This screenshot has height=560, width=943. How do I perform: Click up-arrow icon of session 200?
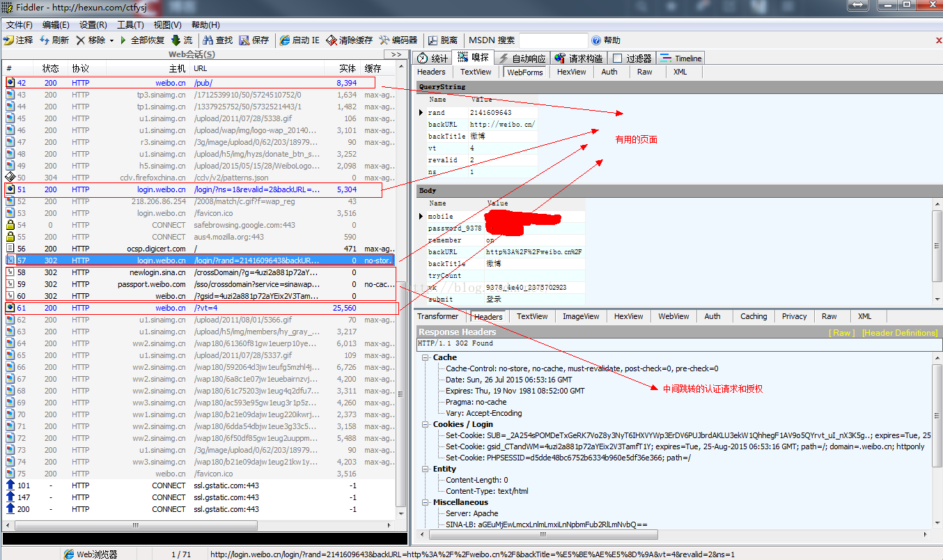[10, 509]
